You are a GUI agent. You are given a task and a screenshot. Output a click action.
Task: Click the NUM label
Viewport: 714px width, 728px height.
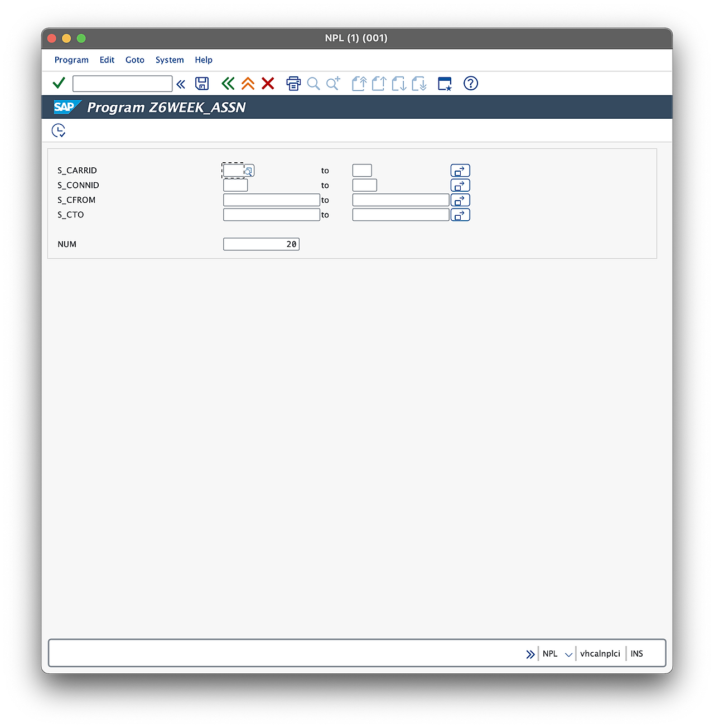tap(67, 244)
